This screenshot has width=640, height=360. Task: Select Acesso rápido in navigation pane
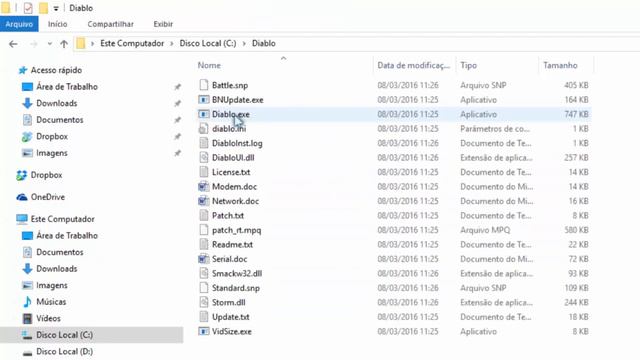pos(56,70)
